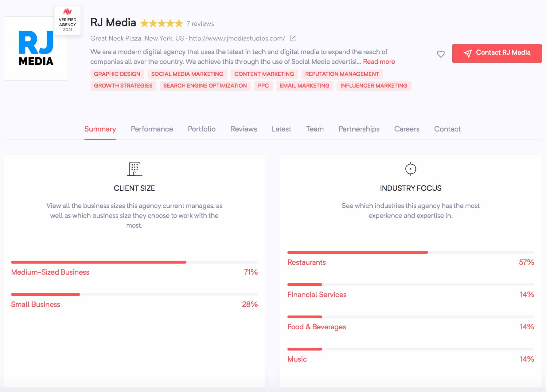This screenshot has width=546, height=392.
Task: Click the Music label
Action: 297,359
